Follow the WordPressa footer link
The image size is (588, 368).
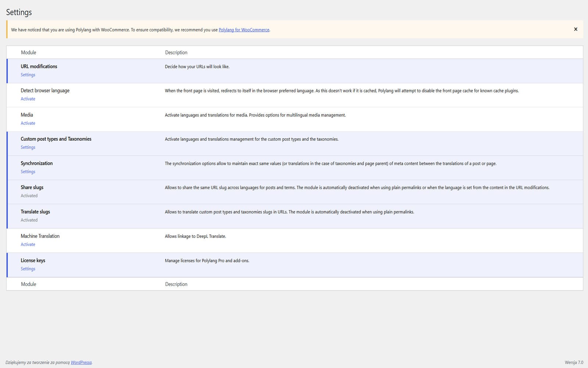point(81,362)
